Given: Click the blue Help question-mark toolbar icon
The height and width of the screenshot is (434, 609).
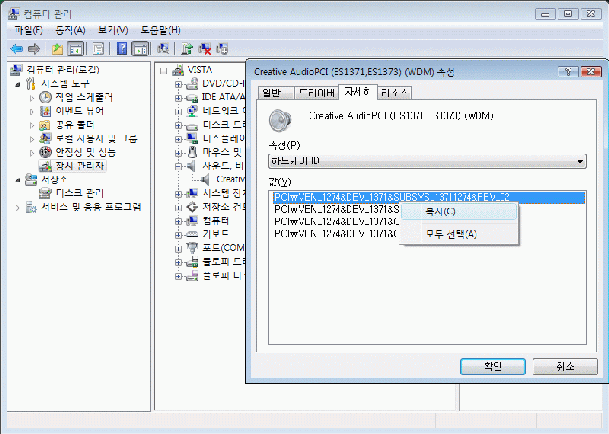Looking at the screenshot, I should click(122, 49).
